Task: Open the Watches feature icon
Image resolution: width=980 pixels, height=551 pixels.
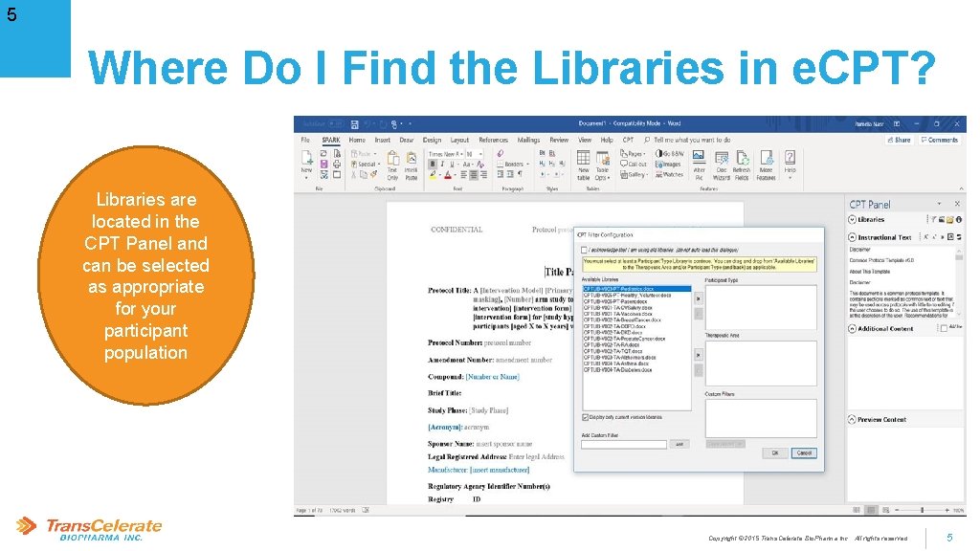Action: [670, 172]
